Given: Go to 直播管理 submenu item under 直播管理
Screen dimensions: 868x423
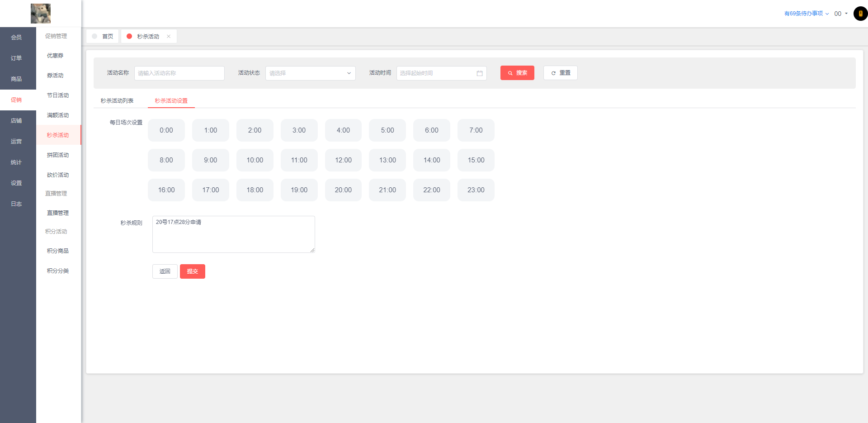Looking at the screenshot, I should [58, 213].
